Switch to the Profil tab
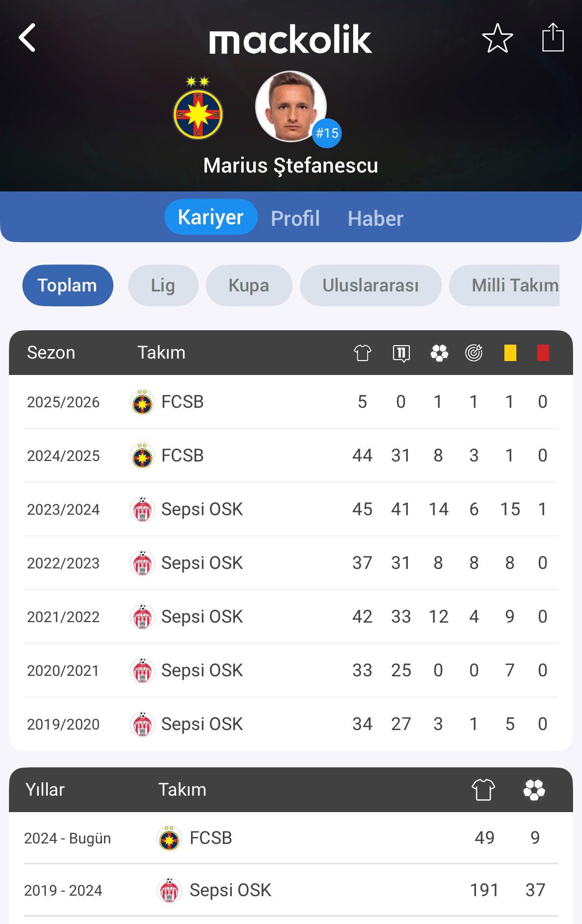Image resolution: width=582 pixels, height=924 pixels. pyautogui.click(x=295, y=218)
